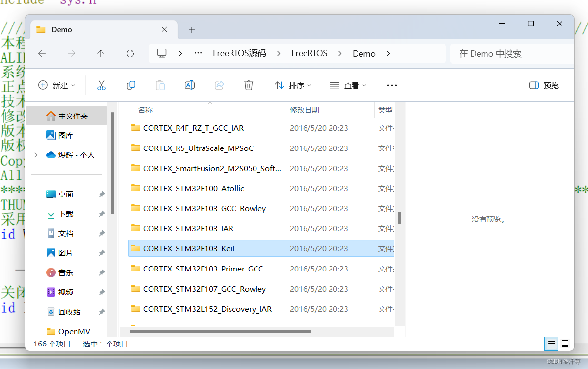
Task: Click pin icon next to Music (音乐)
Action: click(x=102, y=272)
